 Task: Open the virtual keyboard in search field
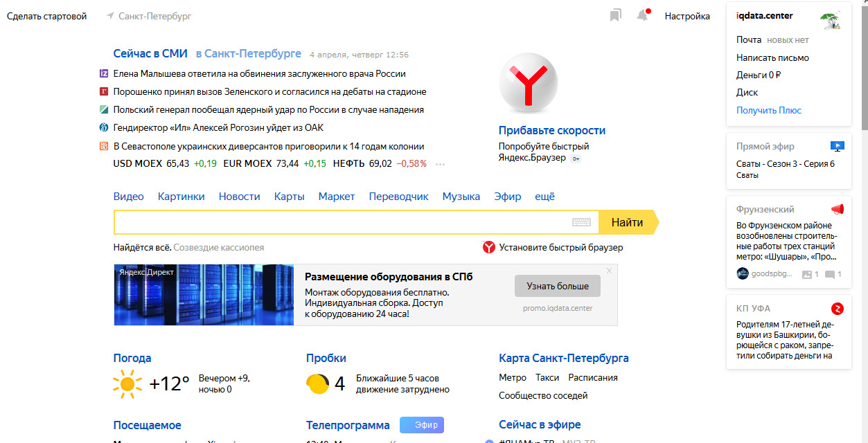point(581,222)
